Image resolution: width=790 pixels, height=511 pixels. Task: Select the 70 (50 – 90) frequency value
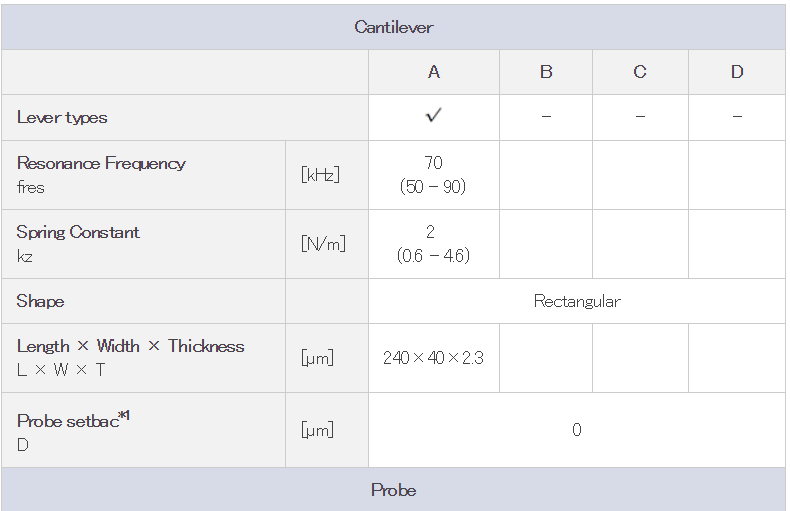(x=433, y=175)
